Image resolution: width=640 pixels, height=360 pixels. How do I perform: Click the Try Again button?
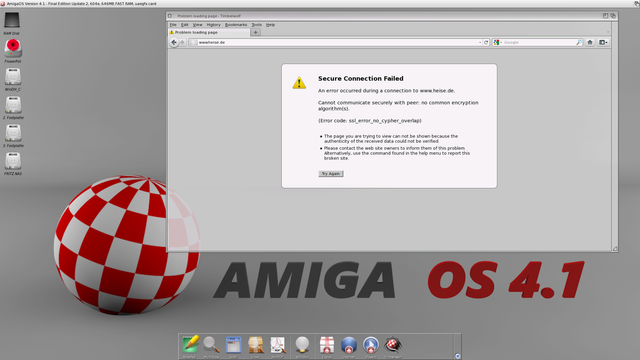[x=331, y=174]
